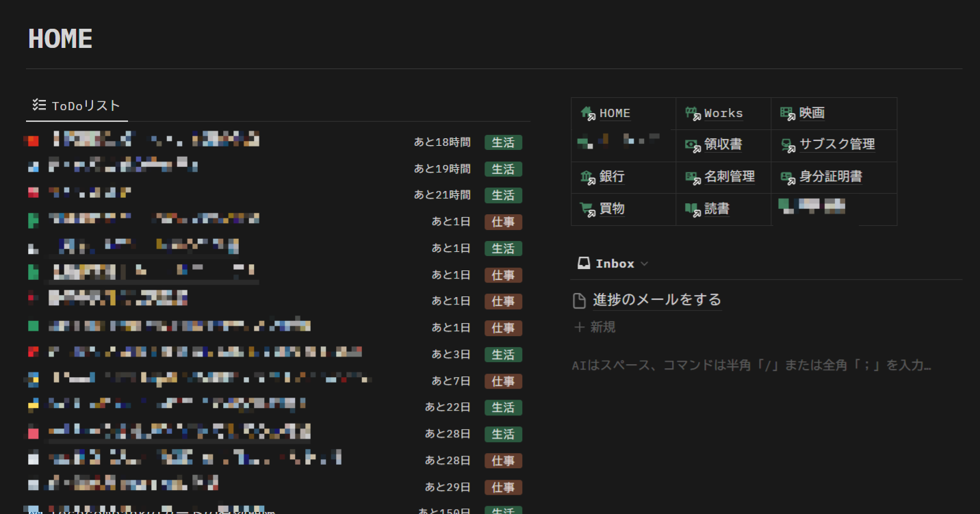Open the Works page link icon
Image resolution: width=980 pixels, height=514 pixels.
click(693, 114)
